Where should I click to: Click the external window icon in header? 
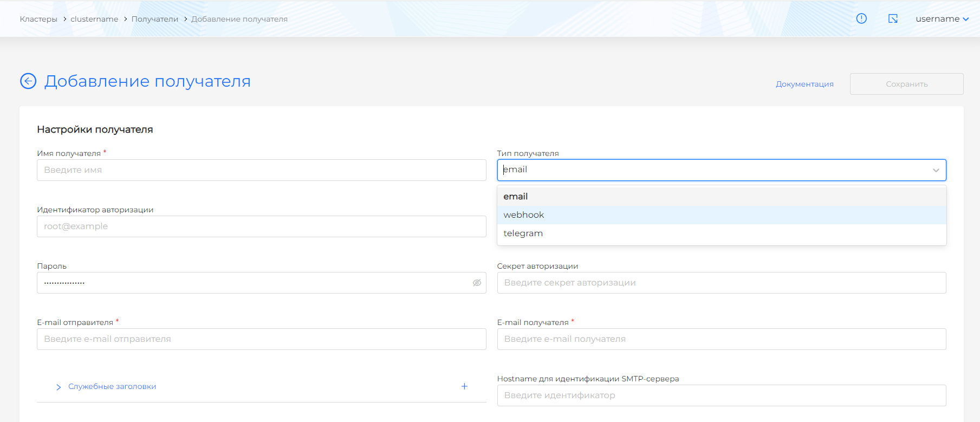pyautogui.click(x=893, y=19)
